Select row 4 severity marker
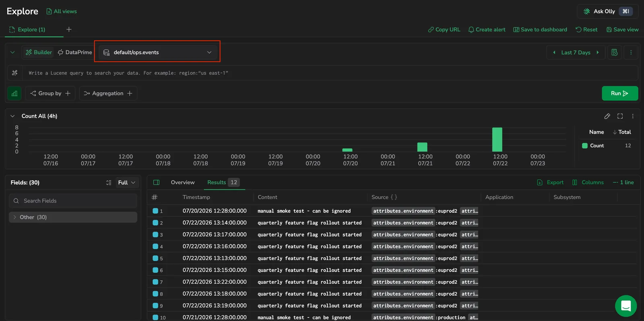Image resolution: width=644 pixels, height=321 pixels. [155, 246]
